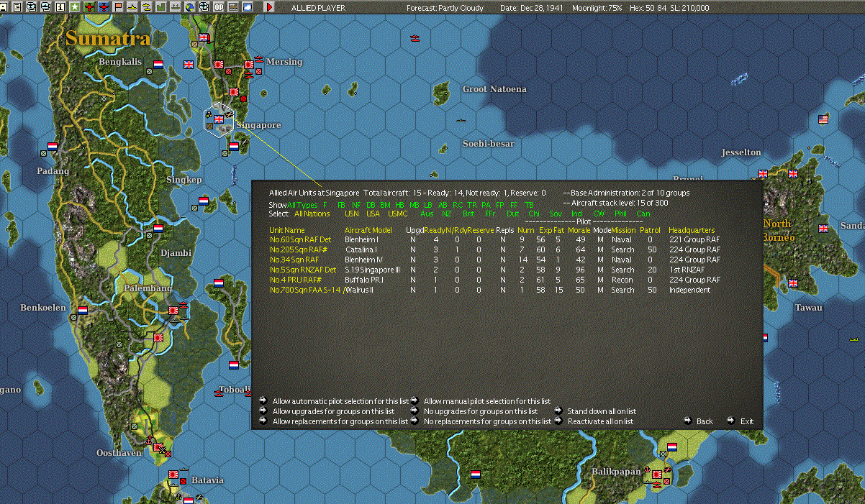Open unit No.5 Sqn RNZAF Det
The image size is (865, 504).
click(x=303, y=270)
